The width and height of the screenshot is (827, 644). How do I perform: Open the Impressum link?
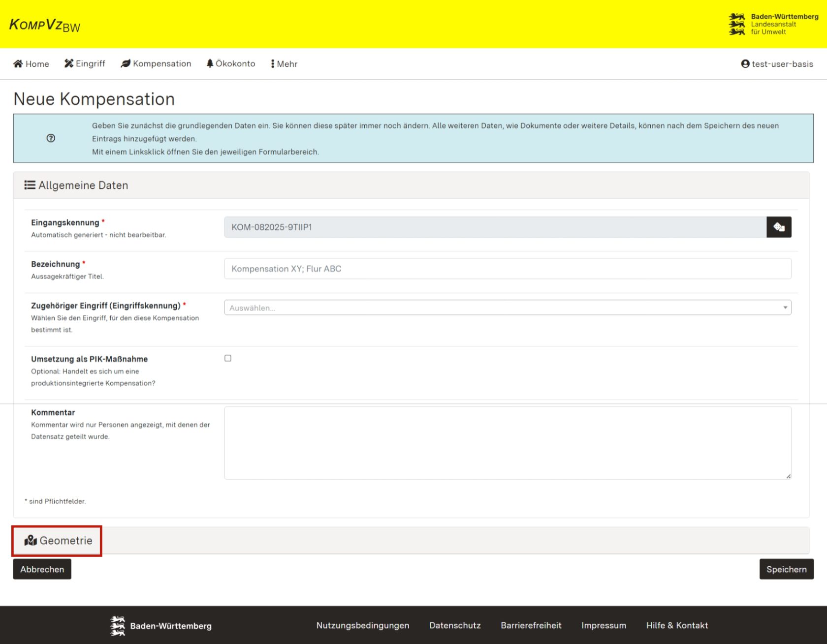tap(604, 625)
